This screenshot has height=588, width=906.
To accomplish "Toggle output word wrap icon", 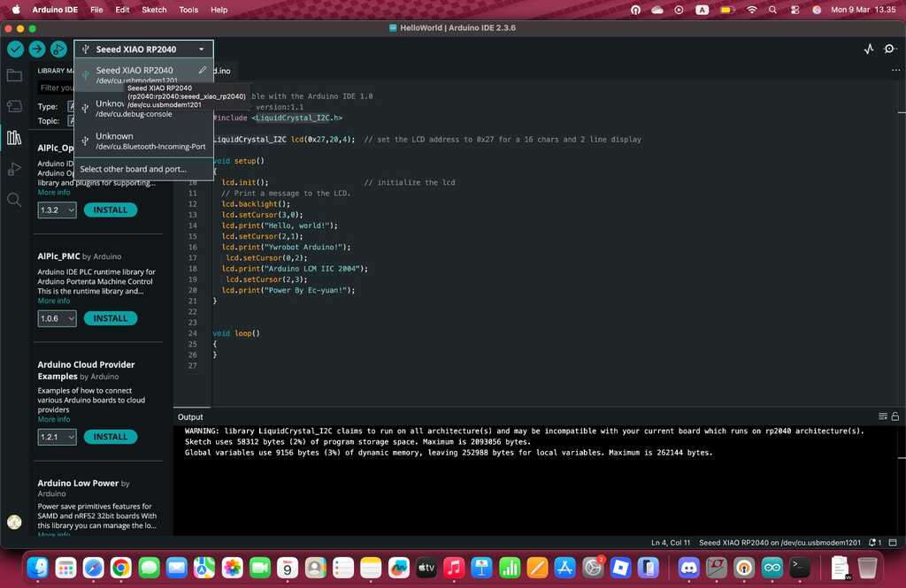I will click(883, 416).
